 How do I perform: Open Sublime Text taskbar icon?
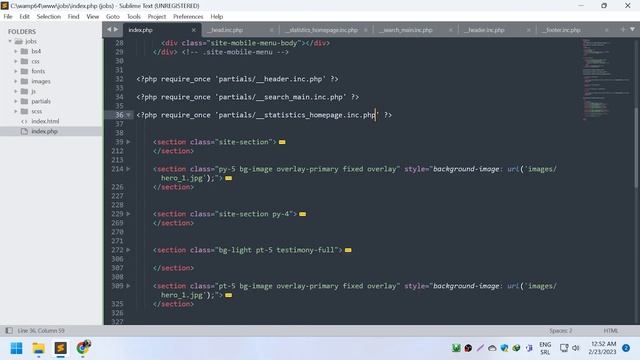click(x=60, y=348)
